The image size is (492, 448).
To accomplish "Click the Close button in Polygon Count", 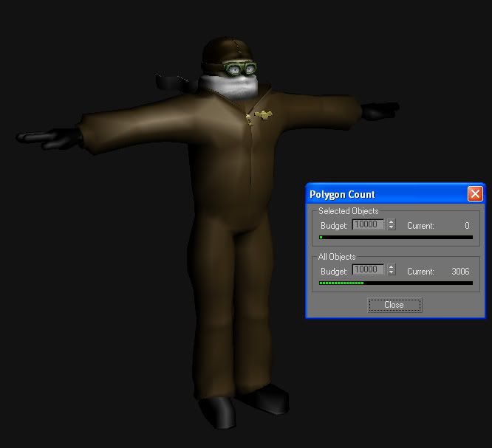I will (394, 305).
